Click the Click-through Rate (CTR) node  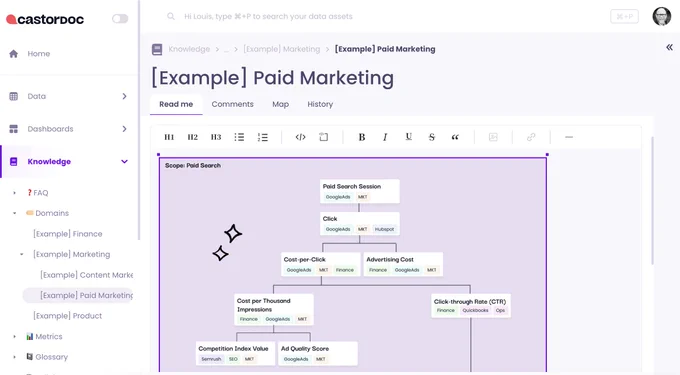point(471,306)
